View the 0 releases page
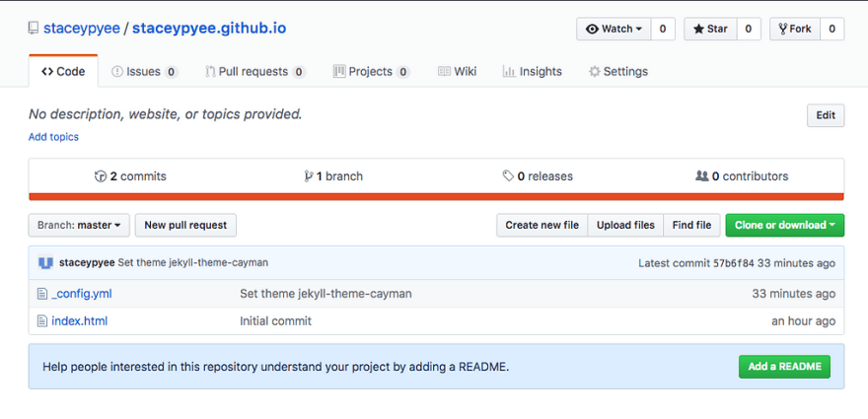Image resolution: width=868 pixels, height=419 pixels. tap(538, 176)
